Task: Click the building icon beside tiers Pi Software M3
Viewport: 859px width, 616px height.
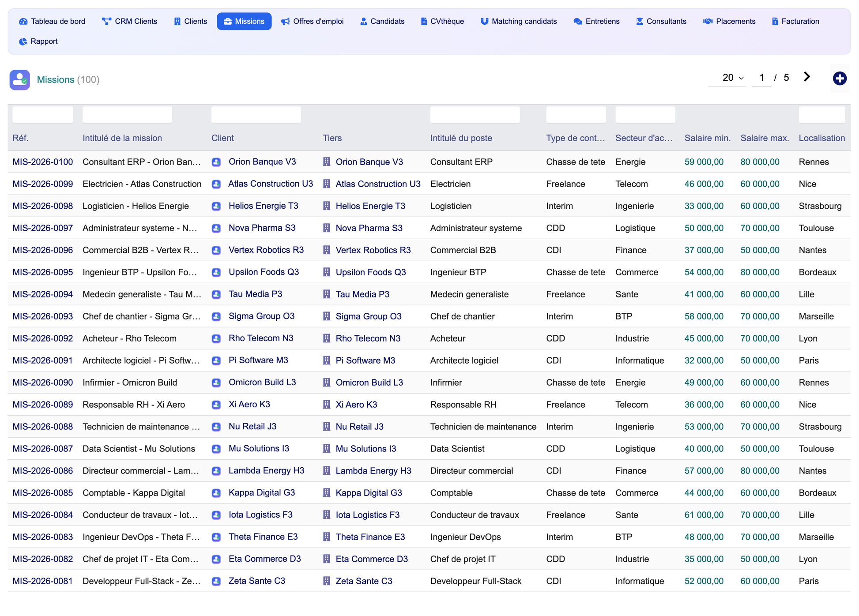Action: point(327,361)
